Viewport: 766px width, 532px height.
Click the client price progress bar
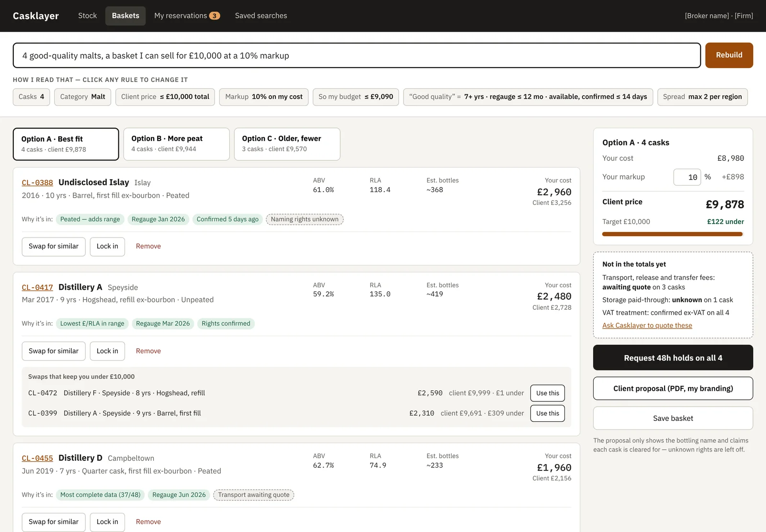tap(672, 234)
